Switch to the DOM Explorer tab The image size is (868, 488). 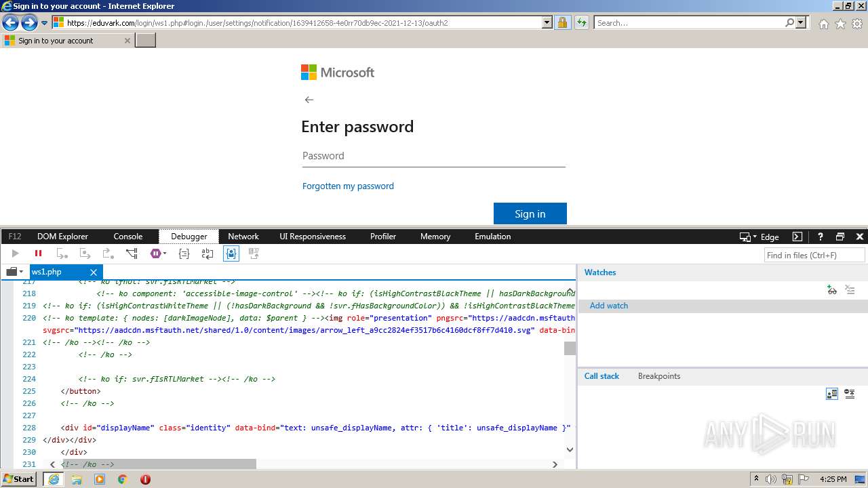62,237
